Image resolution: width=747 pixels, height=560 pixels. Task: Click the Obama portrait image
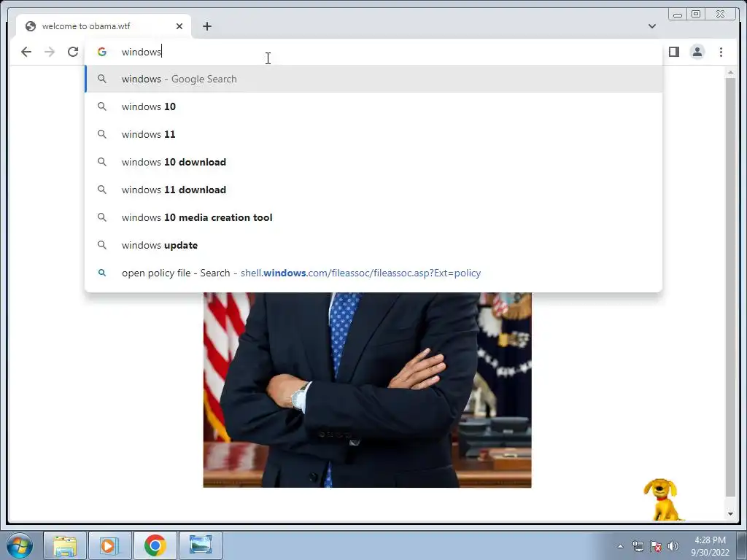[x=368, y=390]
